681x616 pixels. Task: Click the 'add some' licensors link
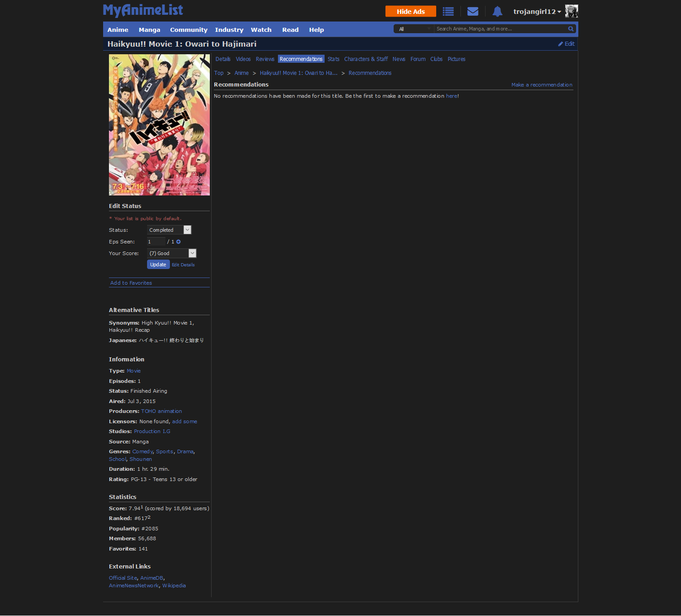click(185, 421)
